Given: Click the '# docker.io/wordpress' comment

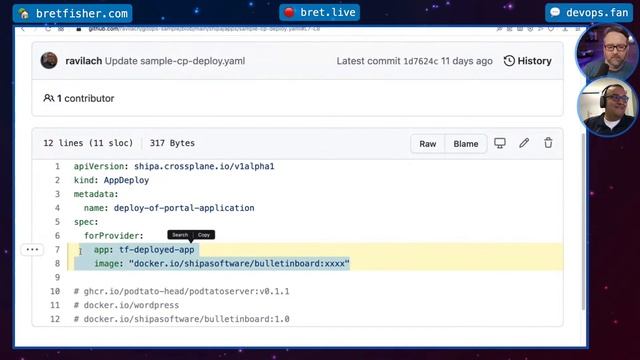Looking at the screenshot, I should 127,305.
